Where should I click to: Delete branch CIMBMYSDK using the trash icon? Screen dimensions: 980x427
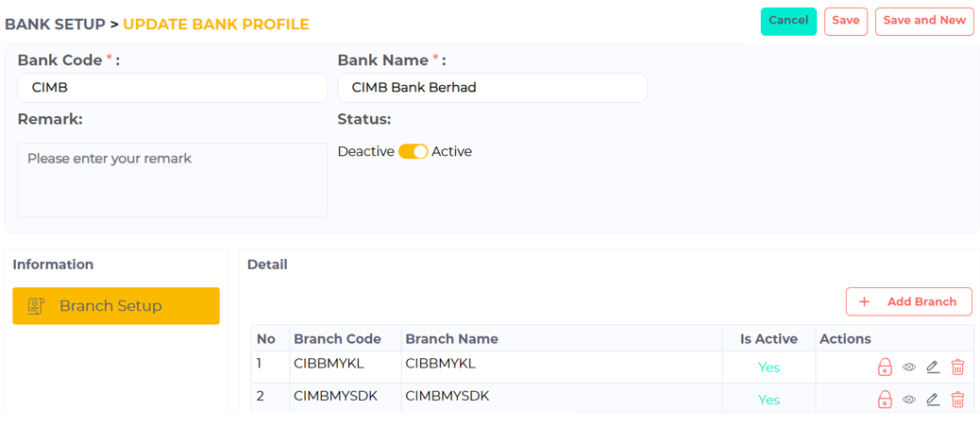(957, 399)
